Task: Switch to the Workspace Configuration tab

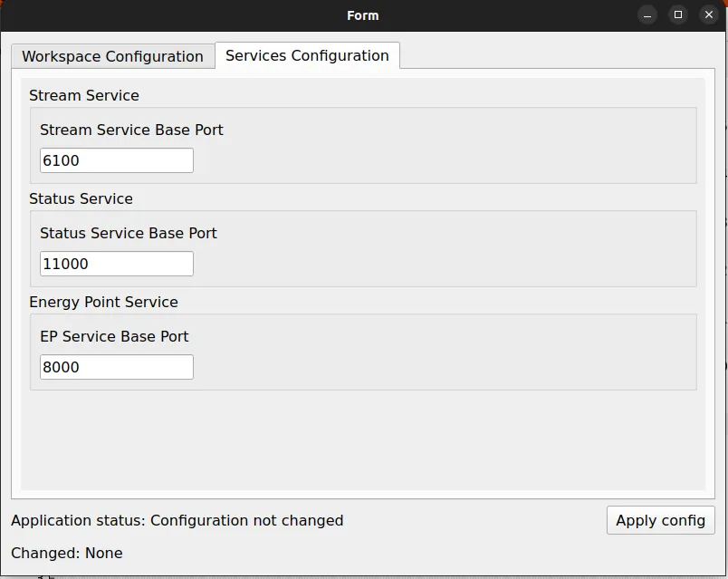Action: [113, 56]
